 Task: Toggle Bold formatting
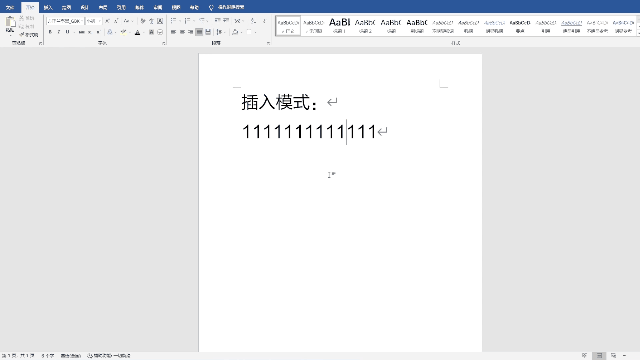[x=50, y=32]
